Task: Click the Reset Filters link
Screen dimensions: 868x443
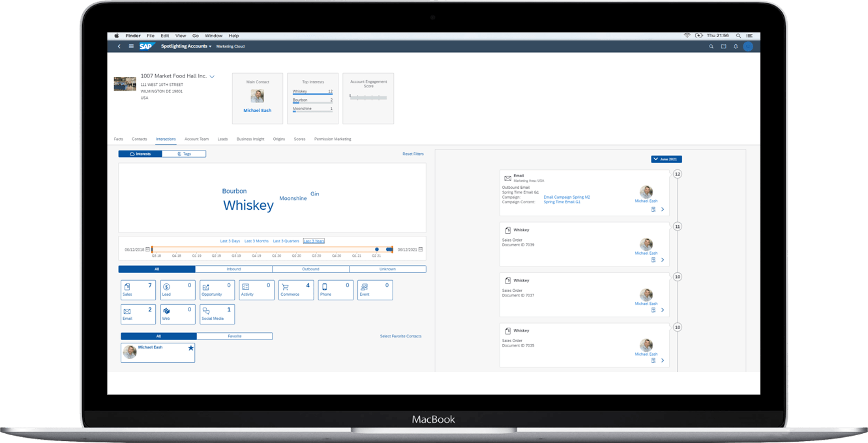Action: 413,154
